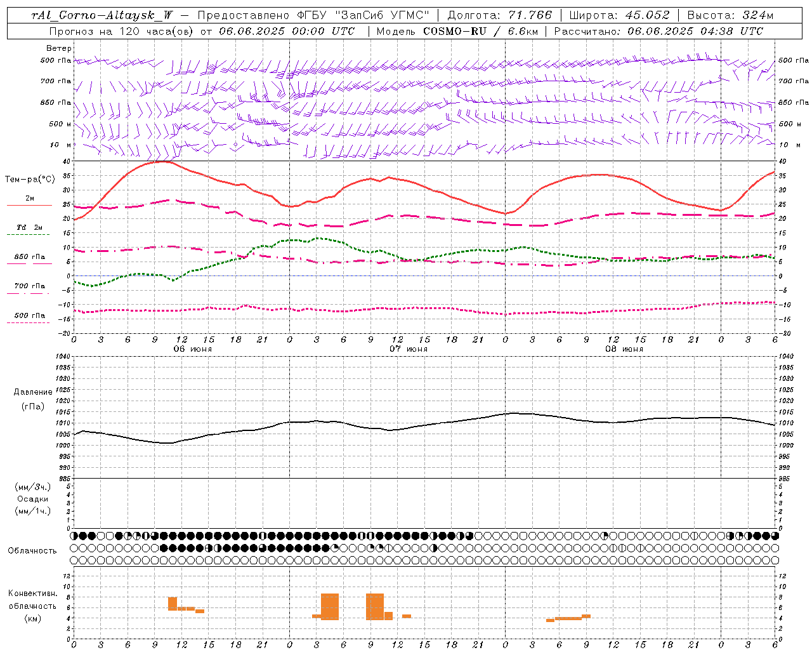Viewport: 812px width, 650px height.
Task: Click the long low orange bar on 08 июня
Action: click(568, 618)
